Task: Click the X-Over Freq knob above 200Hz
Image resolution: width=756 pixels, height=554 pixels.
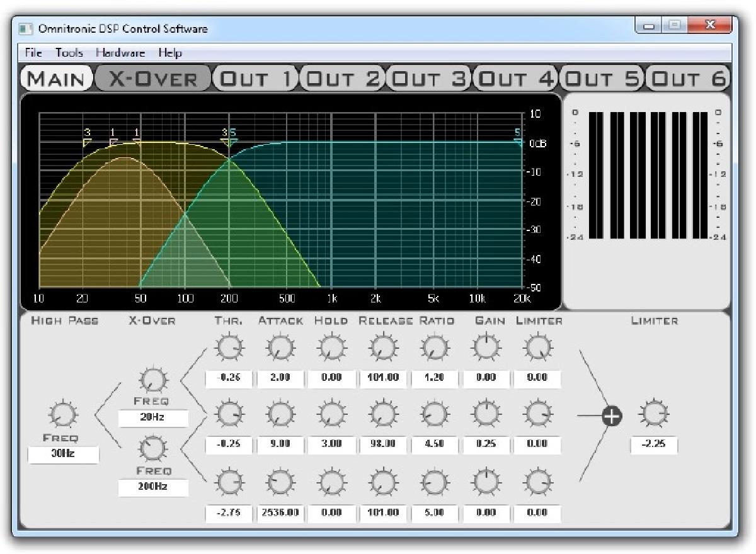Action: (153, 449)
